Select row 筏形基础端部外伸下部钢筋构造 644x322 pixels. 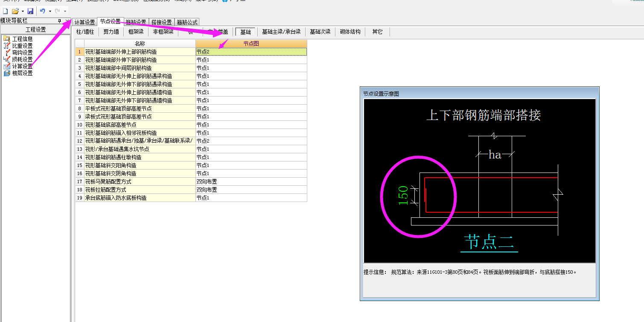click(x=140, y=60)
